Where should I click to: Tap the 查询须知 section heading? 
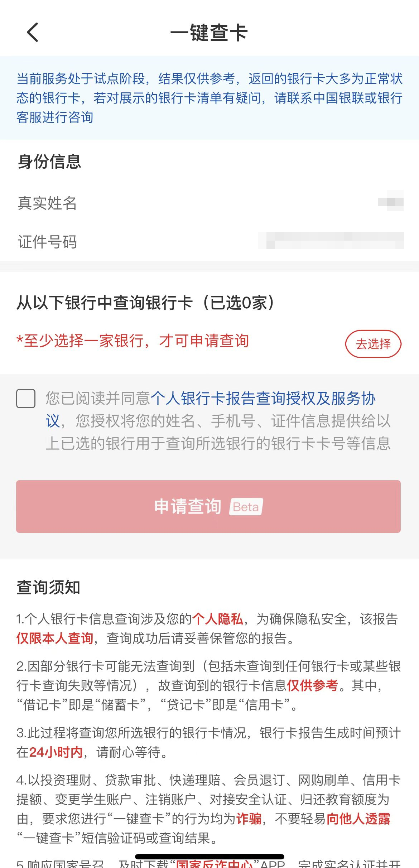click(x=48, y=588)
